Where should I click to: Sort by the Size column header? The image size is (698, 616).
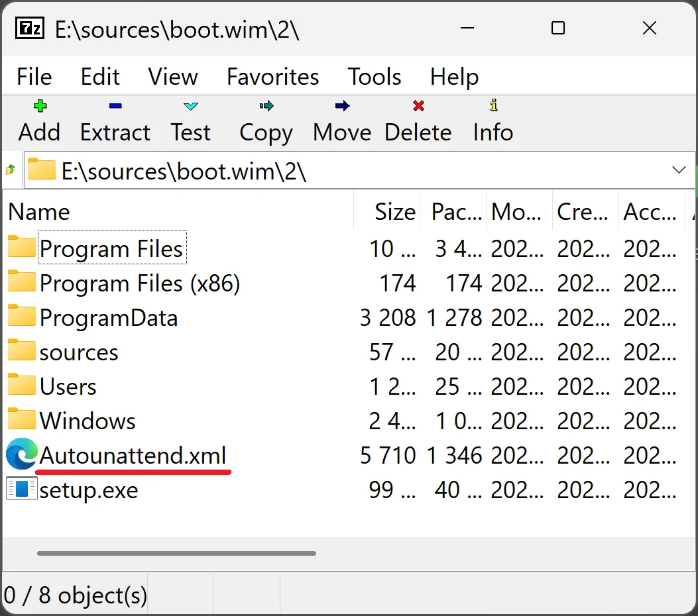[x=387, y=212]
